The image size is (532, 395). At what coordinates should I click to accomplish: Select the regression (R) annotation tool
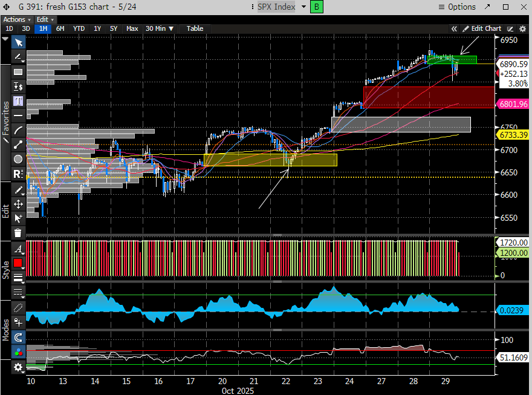coord(18,174)
